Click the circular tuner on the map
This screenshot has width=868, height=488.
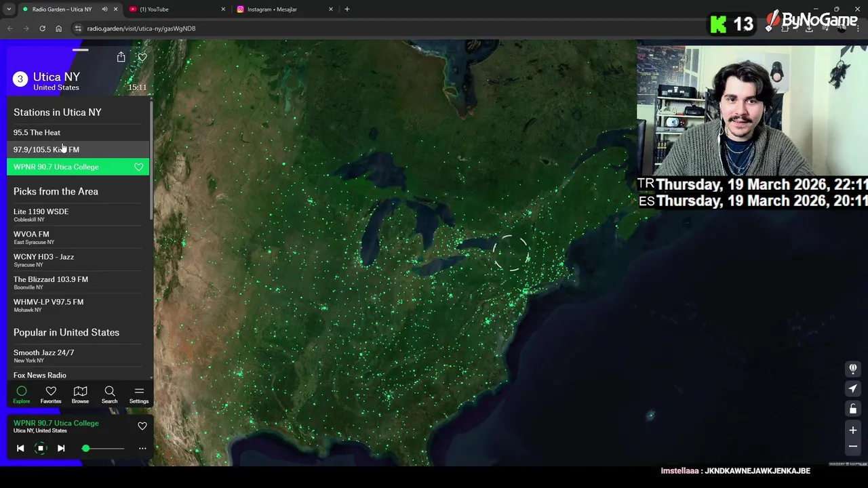[x=510, y=253]
